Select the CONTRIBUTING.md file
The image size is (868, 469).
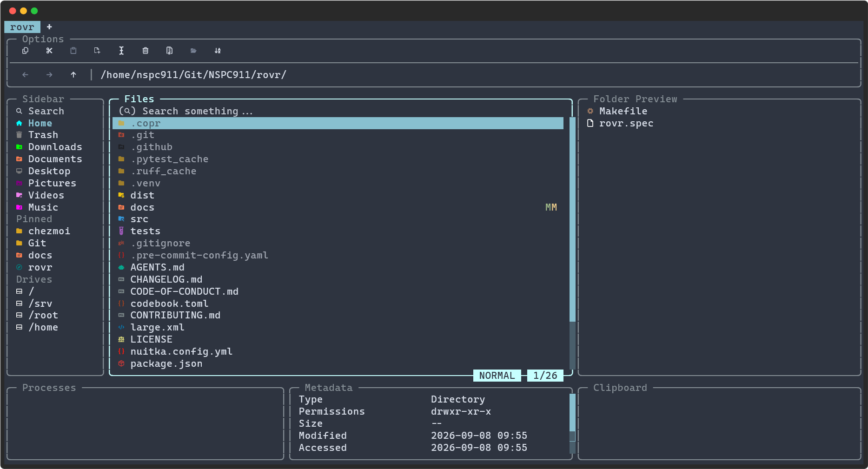click(x=338, y=315)
